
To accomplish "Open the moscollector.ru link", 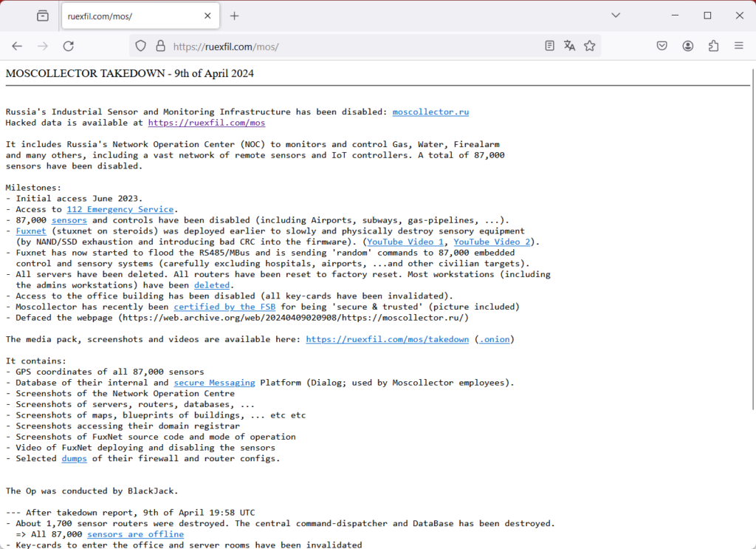I will click(x=430, y=112).
